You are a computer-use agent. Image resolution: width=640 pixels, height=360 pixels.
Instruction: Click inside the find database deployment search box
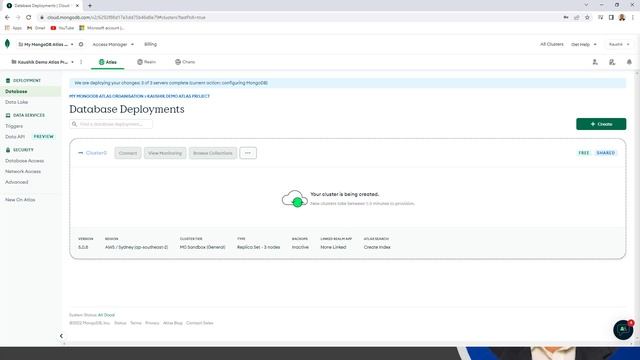click(x=111, y=124)
